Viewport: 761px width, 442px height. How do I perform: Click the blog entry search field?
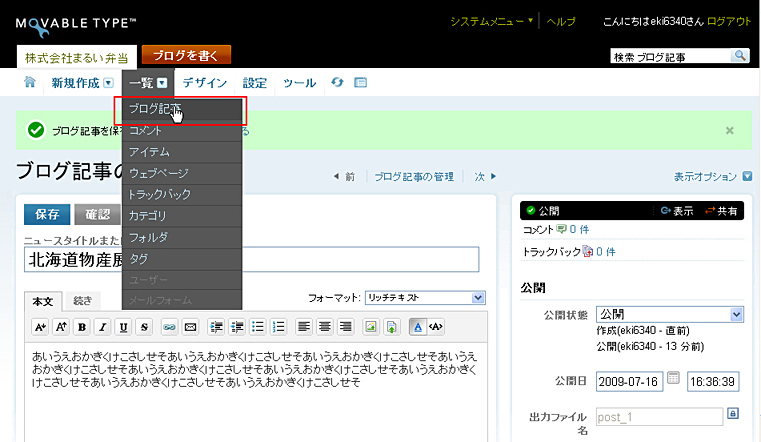pos(670,57)
